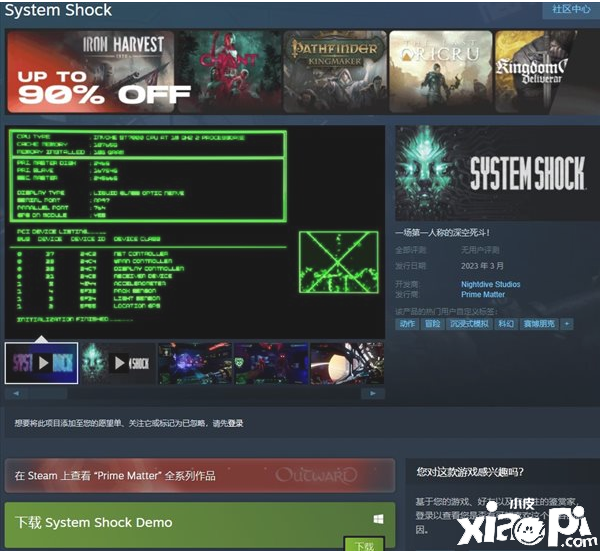This screenshot has height=551, width=600.
Task: Click the 无用户评测 review text
Action: 480,250
